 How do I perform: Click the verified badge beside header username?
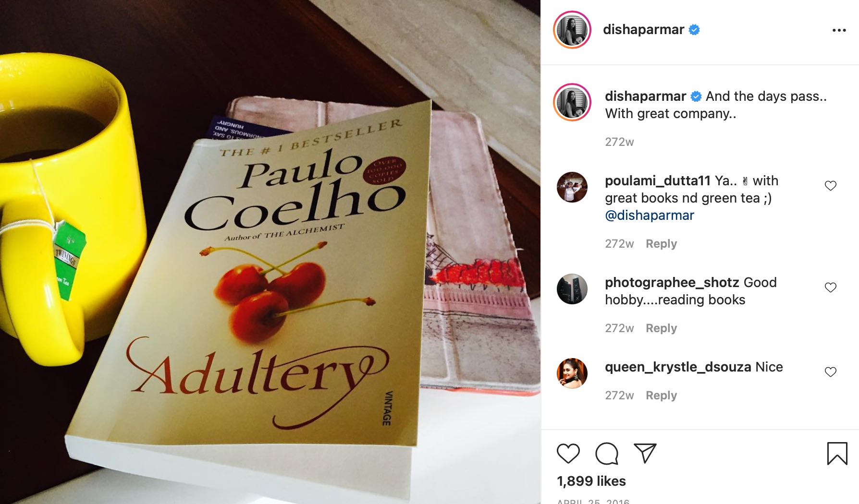694,30
